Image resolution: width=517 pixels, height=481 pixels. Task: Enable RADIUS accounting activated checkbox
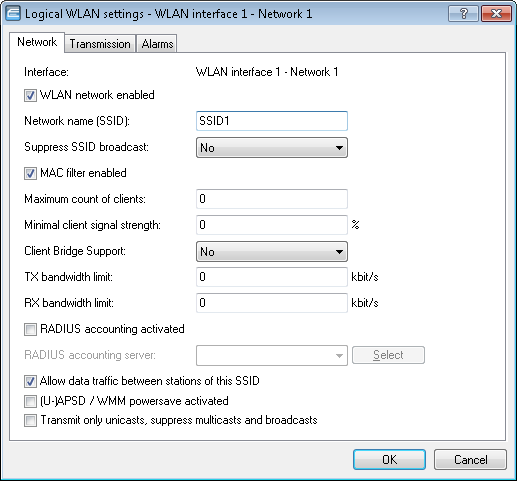tap(30, 330)
